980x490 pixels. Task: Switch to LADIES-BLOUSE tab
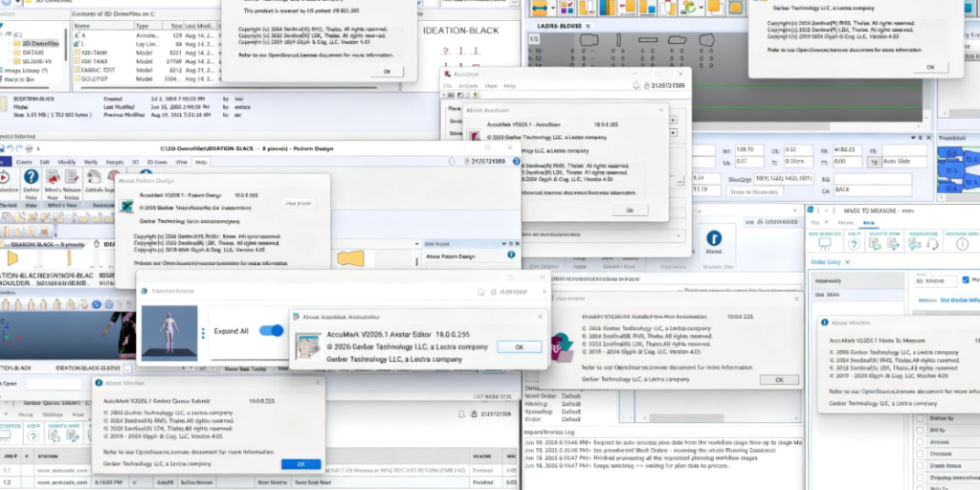tap(559, 26)
